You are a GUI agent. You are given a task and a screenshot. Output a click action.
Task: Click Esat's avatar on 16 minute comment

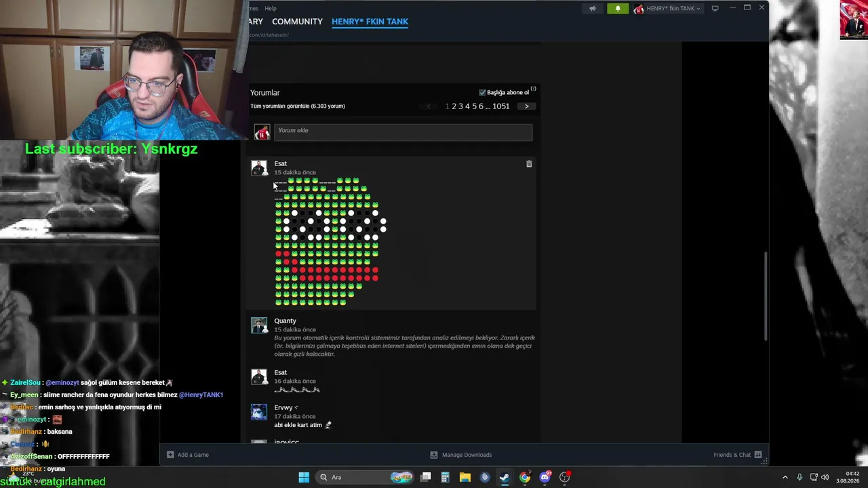[260, 377]
